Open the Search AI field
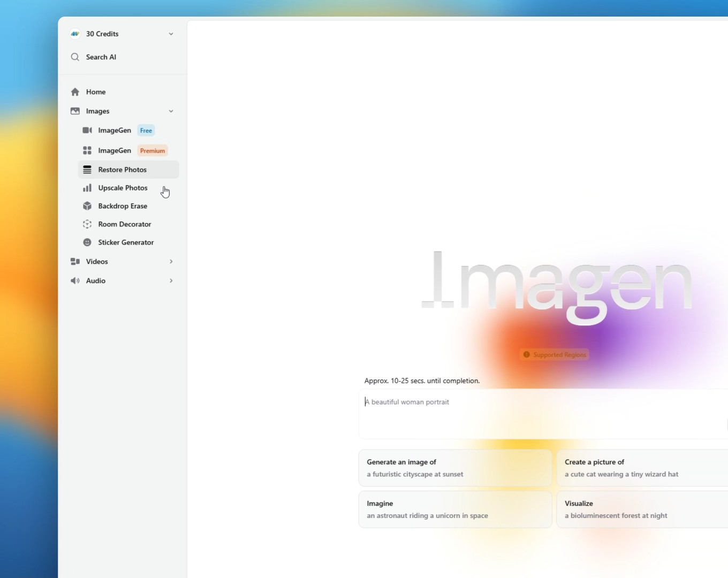728x578 pixels. click(123, 57)
